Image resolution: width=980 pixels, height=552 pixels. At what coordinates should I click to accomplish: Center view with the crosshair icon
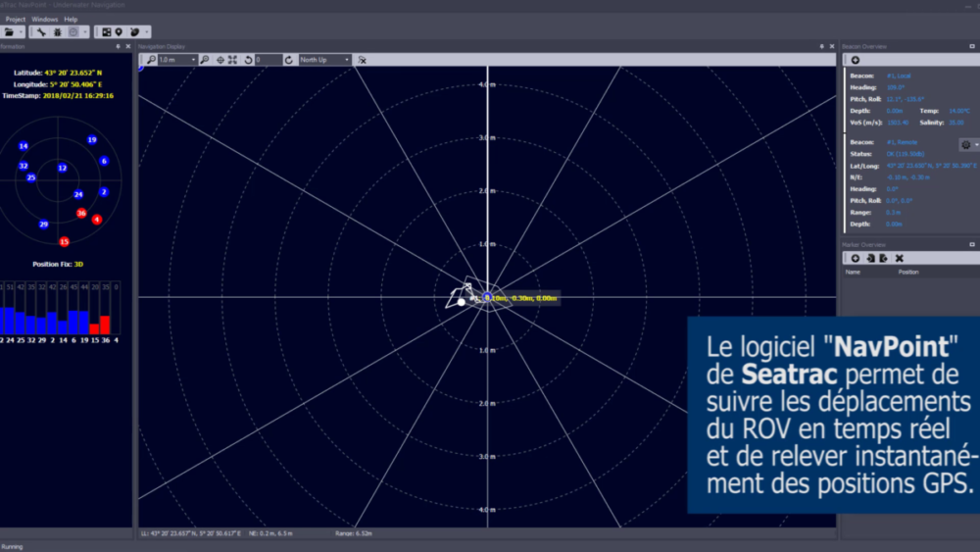pos(220,60)
